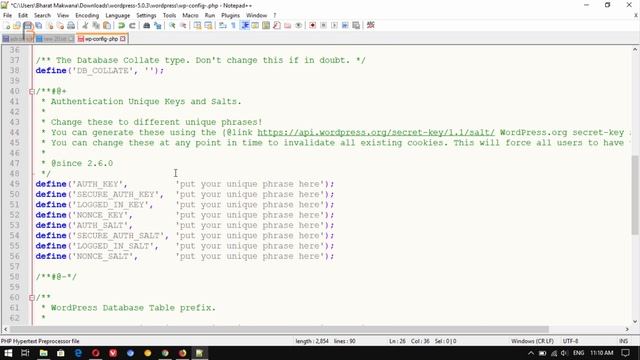Click the Save All toolbar icon
640x360 pixels.
(x=38, y=25)
